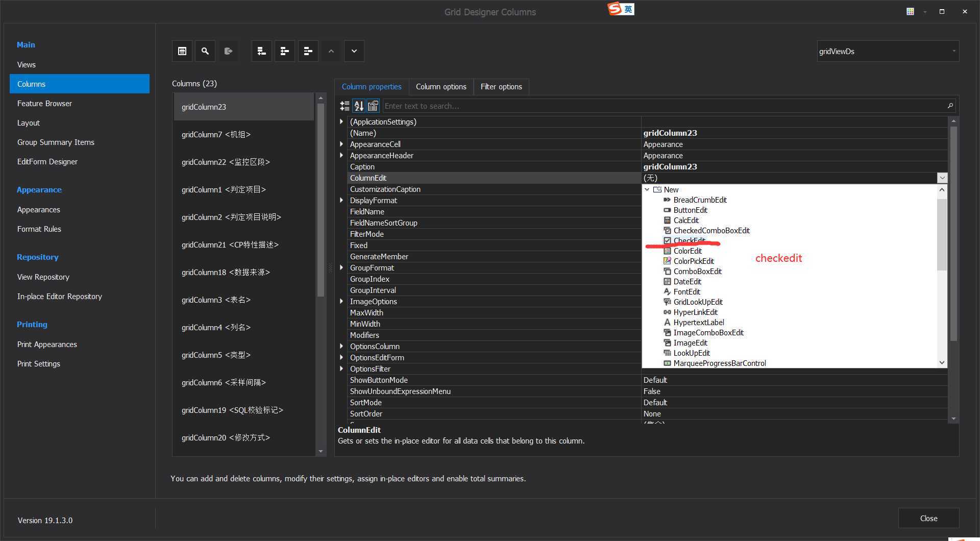Open Views in the sidebar
980x541 pixels.
[x=80, y=65]
